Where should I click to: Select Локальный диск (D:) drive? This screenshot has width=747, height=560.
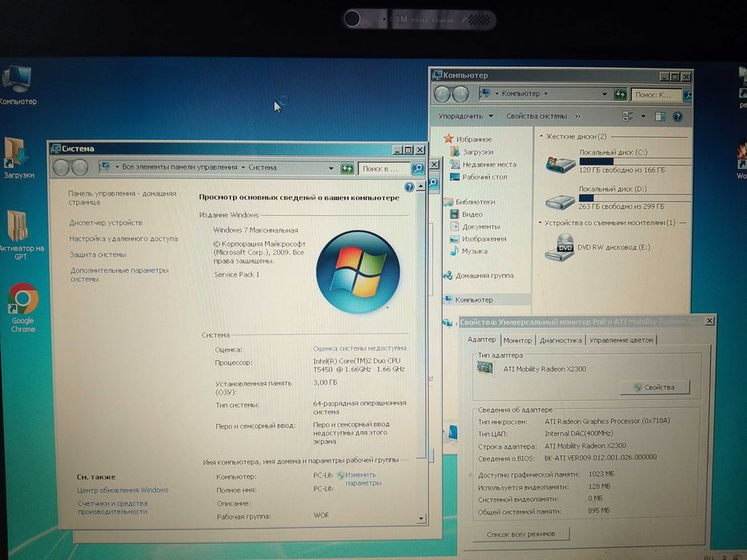[617, 198]
